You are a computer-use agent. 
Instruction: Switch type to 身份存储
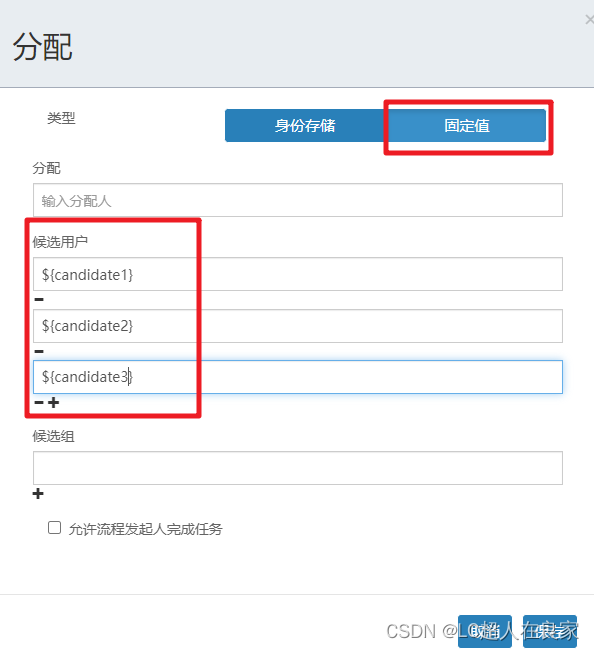305,125
